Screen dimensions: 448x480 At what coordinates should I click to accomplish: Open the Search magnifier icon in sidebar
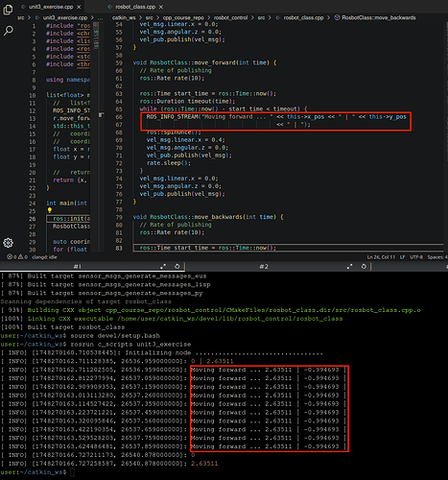tap(9, 31)
